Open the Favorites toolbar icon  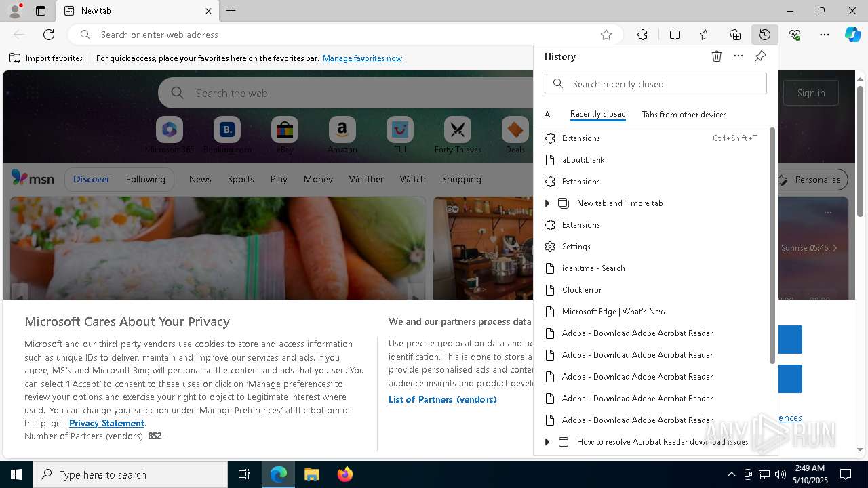click(x=705, y=35)
